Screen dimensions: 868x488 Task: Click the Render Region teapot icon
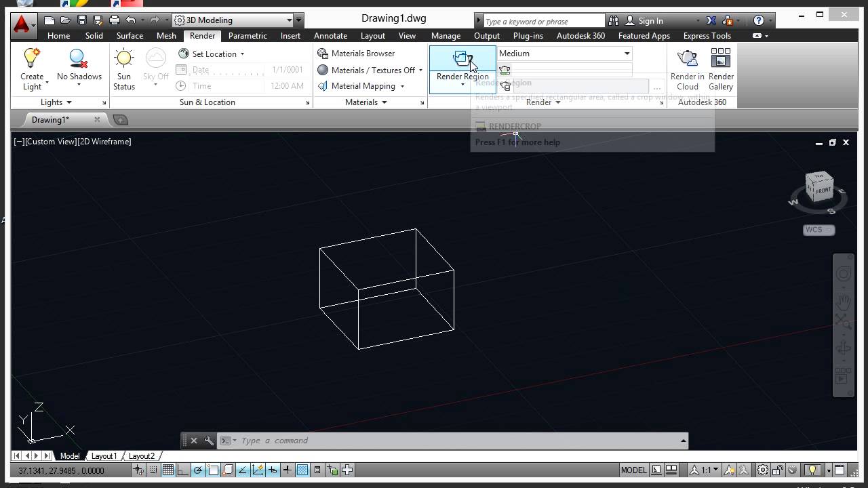tap(462, 58)
